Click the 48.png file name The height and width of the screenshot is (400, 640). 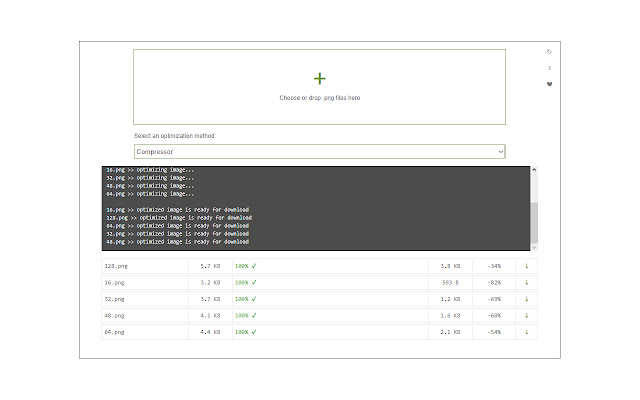114,316
